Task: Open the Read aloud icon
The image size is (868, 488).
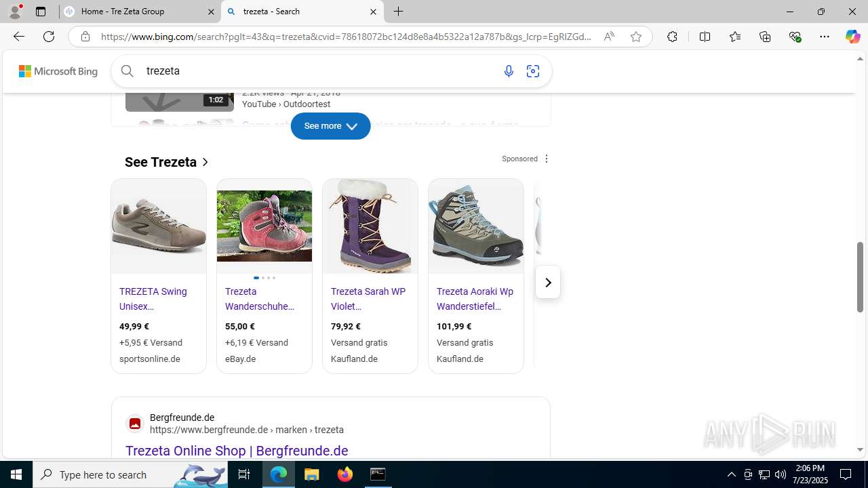Action: (609, 37)
